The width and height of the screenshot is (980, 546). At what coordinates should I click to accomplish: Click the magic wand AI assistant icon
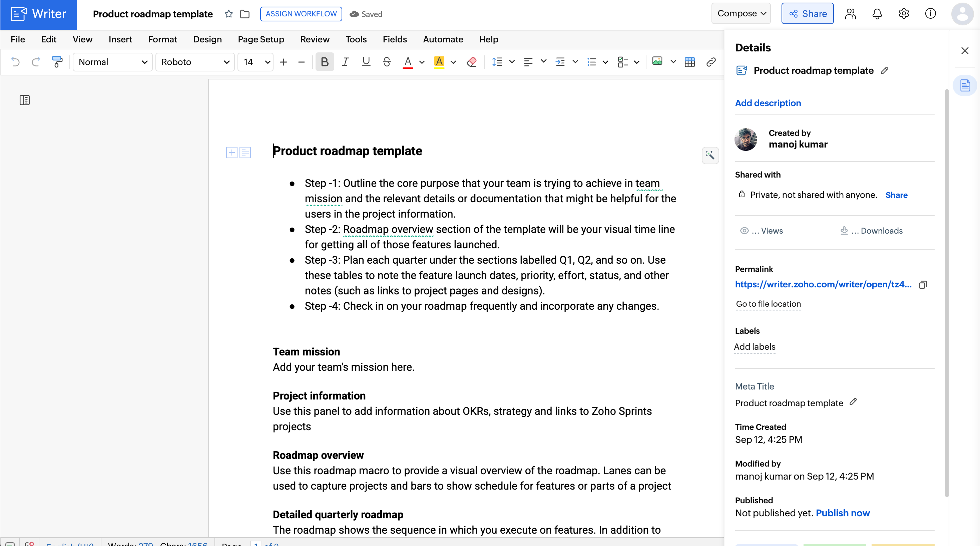[710, 155]
